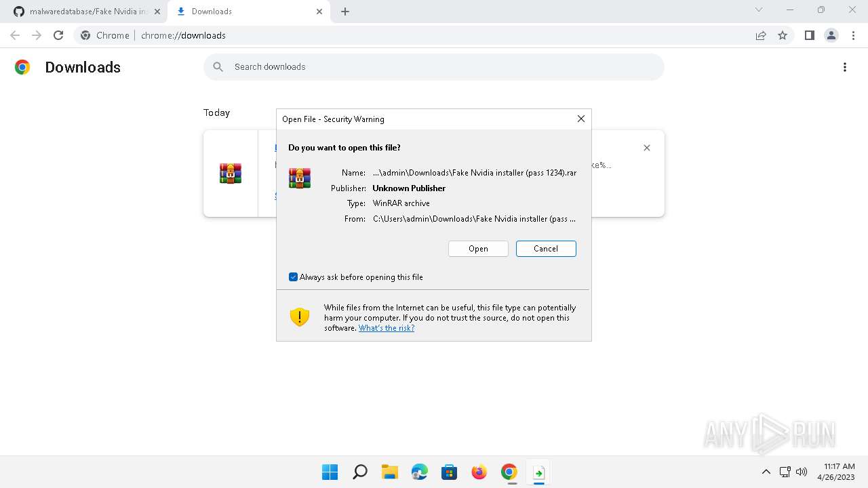Open Microsoft Store from taskbar
This screenshot has height=488, width=868.
click(450, 472)
